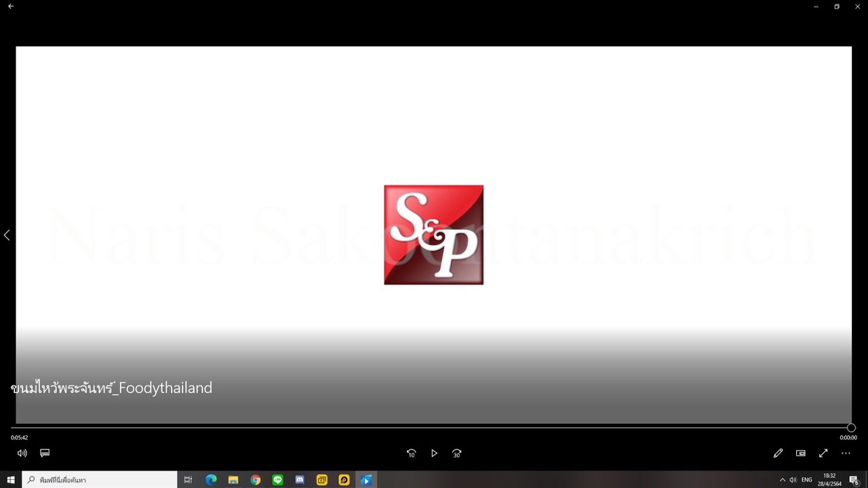Open Google Chrome from the taskbar

click(x=255, y=480)
